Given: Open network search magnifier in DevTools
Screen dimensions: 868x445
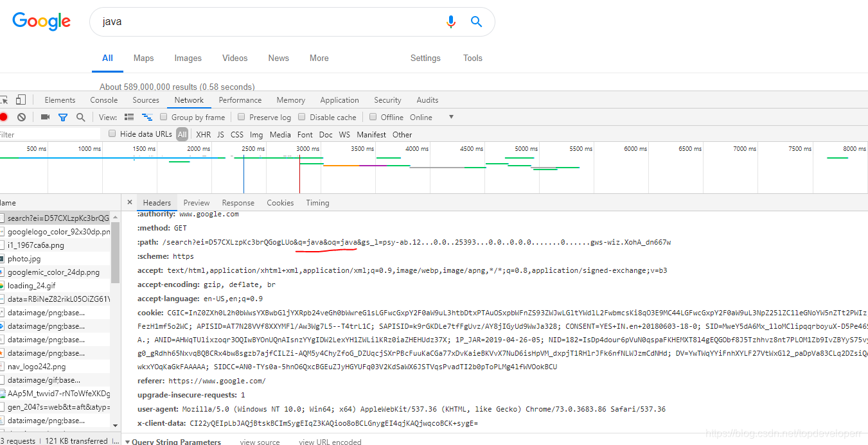Looking at the screenshot, I should pyautogui.click(x=80, y=117).
